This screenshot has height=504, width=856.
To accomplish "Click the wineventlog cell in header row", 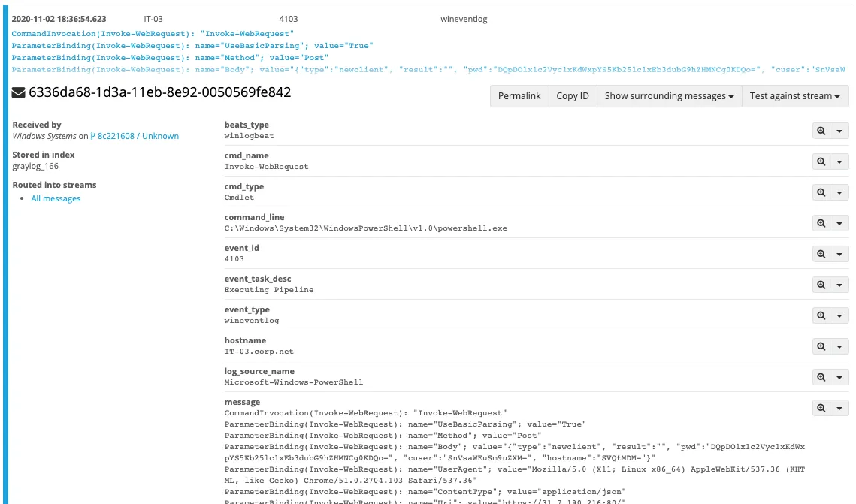I will (464, 19).
